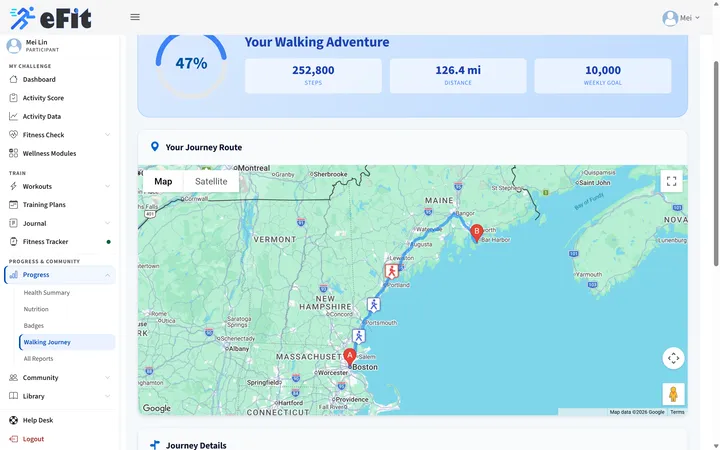Click the Training Plans calendar icon

click(x=13, y=204)
